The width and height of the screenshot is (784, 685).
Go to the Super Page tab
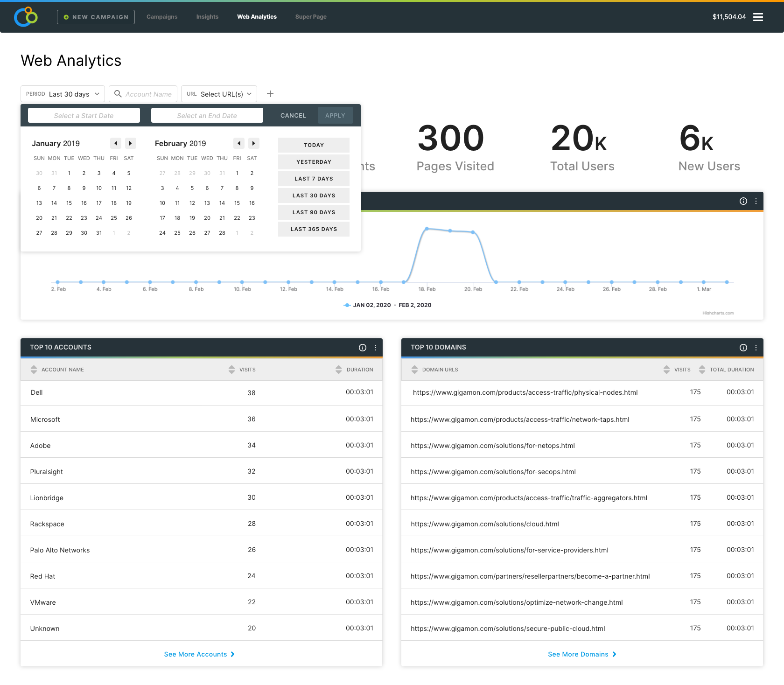click(x=311, y=17)
